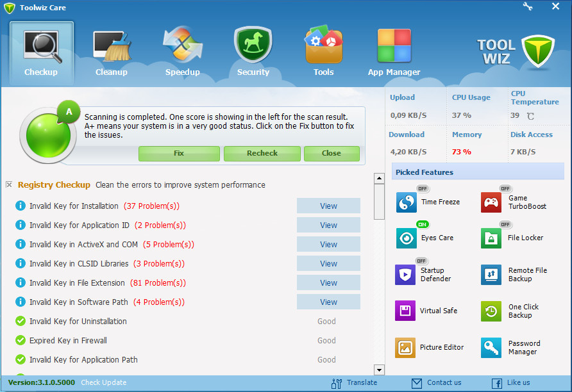Click the scrollbar up arrow
The image size is (572, 392).
click(379, 179)
